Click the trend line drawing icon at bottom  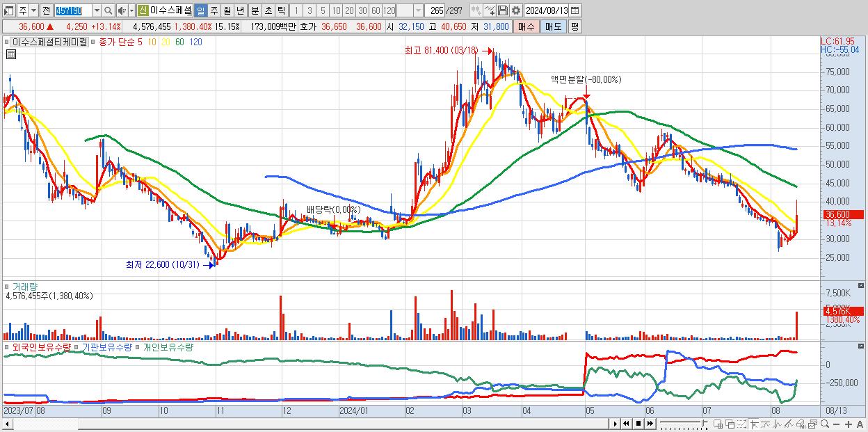pos(765,424)
